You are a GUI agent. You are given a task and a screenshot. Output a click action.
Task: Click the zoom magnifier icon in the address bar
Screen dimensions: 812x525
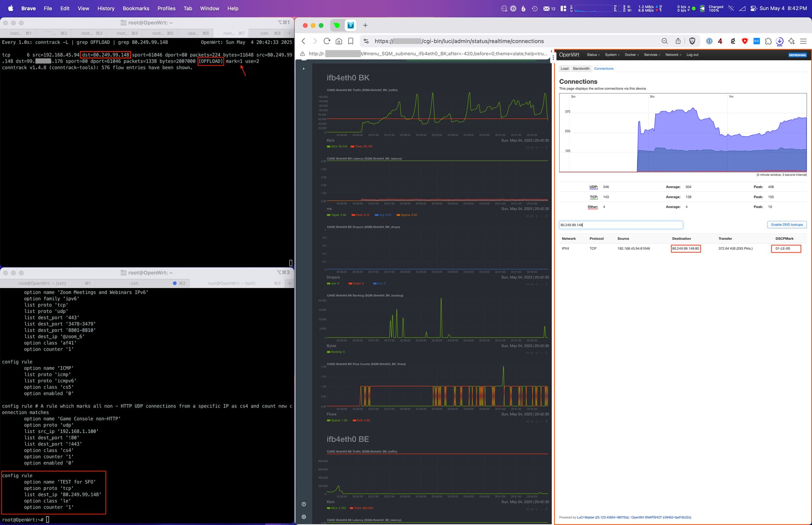pyautogui.click(x=664, y=41)
